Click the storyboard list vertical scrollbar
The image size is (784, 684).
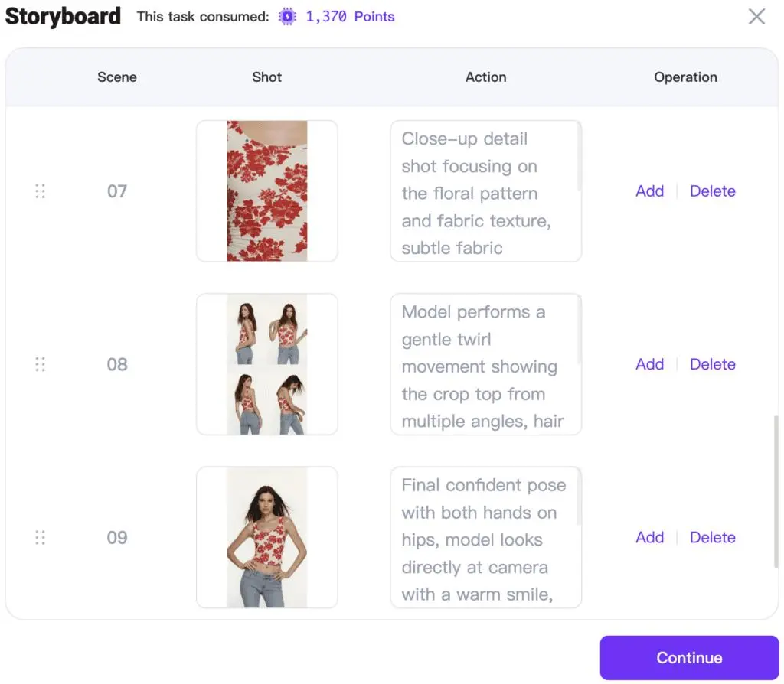[x=776, y=492]
